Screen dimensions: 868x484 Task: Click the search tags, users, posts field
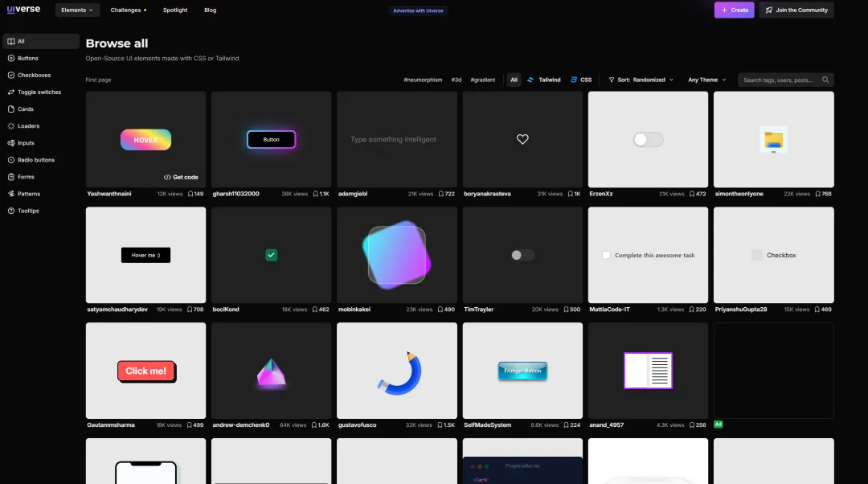click(x=785, y=80)
